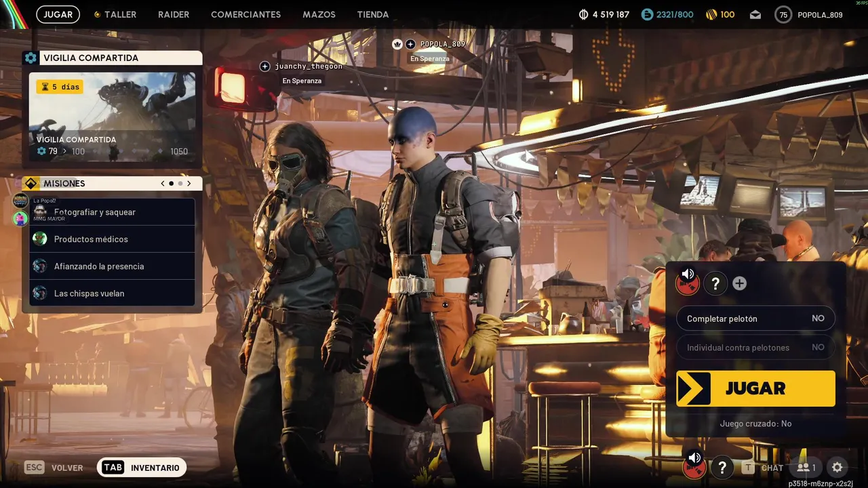Click the MMG MAYOR overlay avatar
Viewport: 868px width, 488px height.
(x=21, y=218)
